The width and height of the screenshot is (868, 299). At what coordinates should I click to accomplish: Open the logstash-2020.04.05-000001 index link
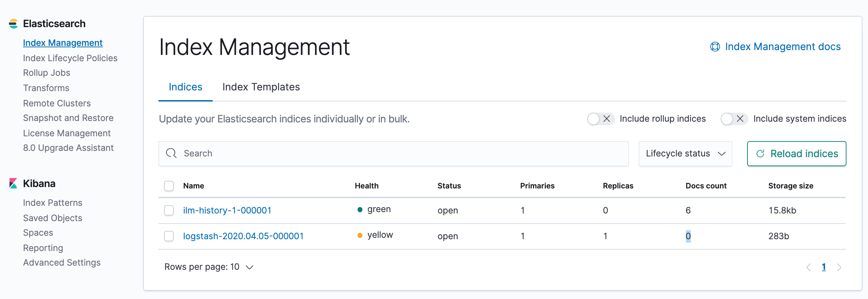(243, 236)
